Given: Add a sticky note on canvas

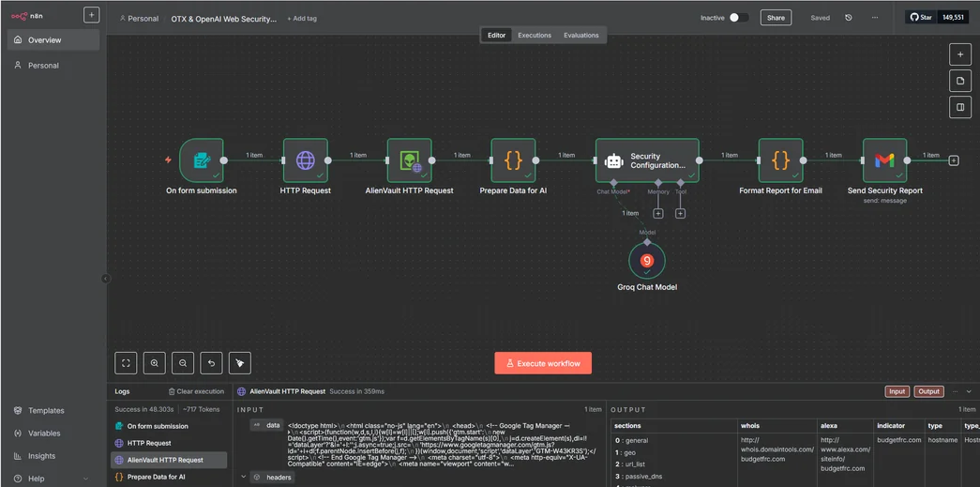Looking at the screenshot, I should 960,81.
